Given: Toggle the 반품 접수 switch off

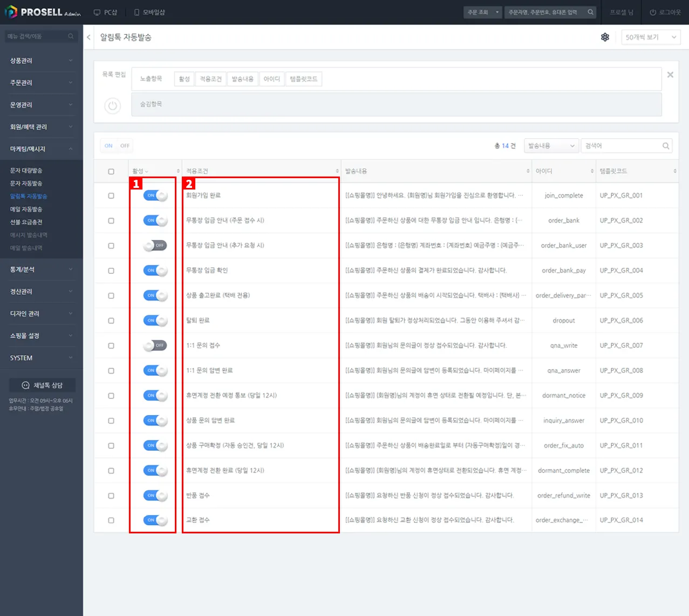Looking at the screenshot, I should [155, 496].
